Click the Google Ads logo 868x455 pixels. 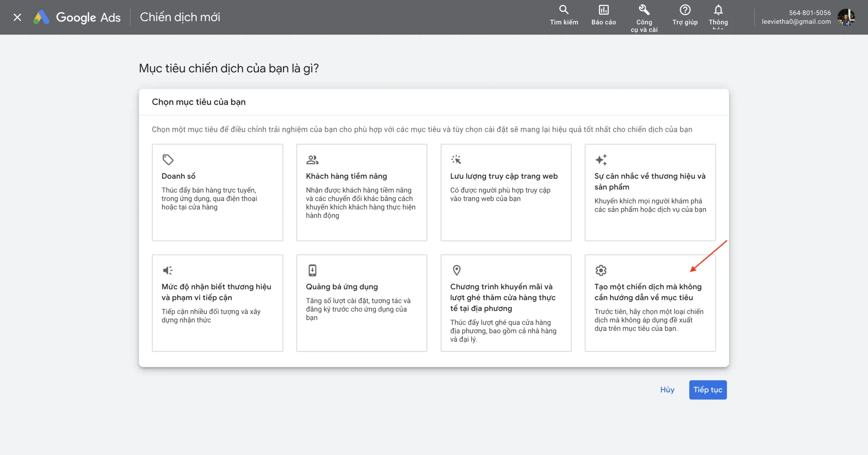click(77, 17)
